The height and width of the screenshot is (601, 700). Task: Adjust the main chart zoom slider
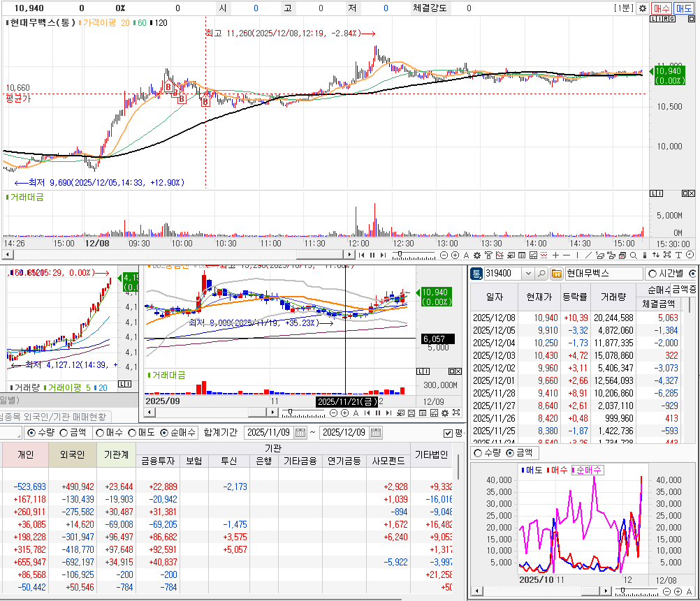point(414,255)
